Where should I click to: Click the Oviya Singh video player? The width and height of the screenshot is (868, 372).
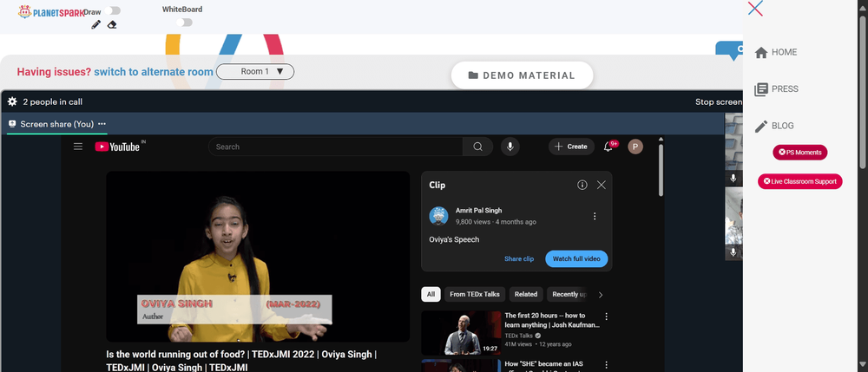pyautogui.click(x=258, y=257)
